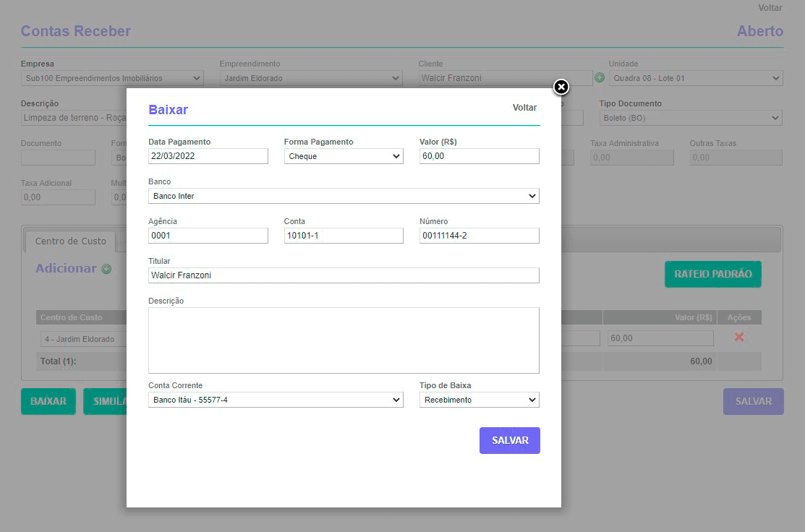Click the Descrição text area
The width and height of the screenshot is (805, 532).
pos(344,340)
